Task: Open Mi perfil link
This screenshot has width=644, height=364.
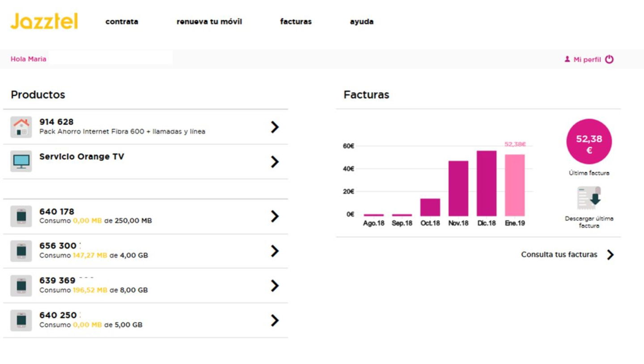Action: (587, 60)
